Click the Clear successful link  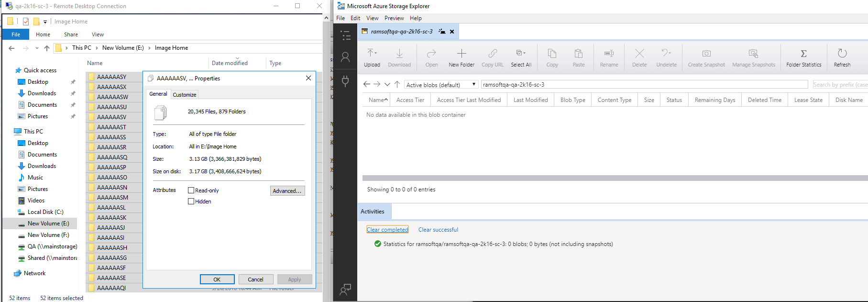pos(438,230)
